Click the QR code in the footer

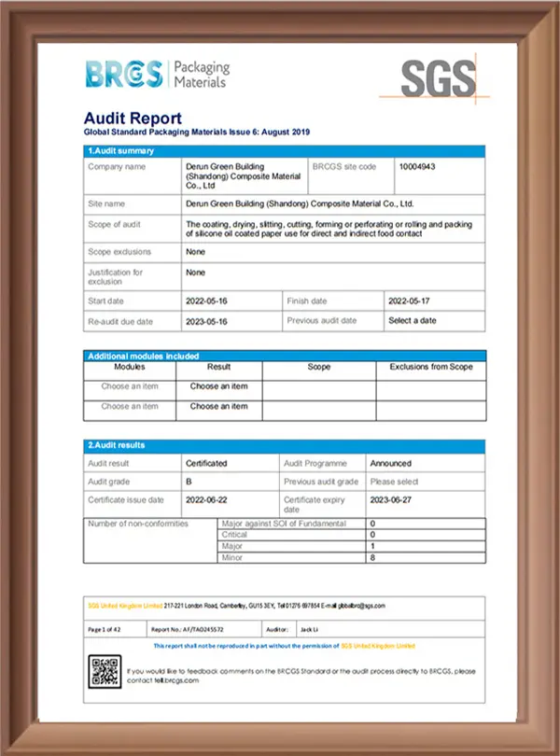(x=104, y=672)
